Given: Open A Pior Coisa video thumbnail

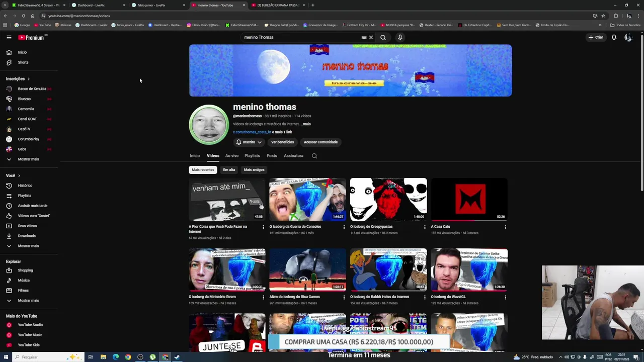Looking at the screenshot, I should click(227, 200).
